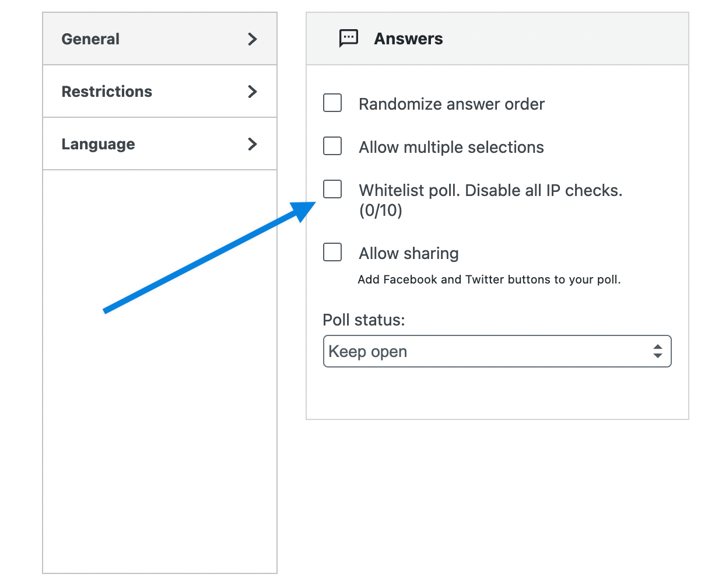Open the Restrictions settings section
715x588 pixels.
[107, 92]
